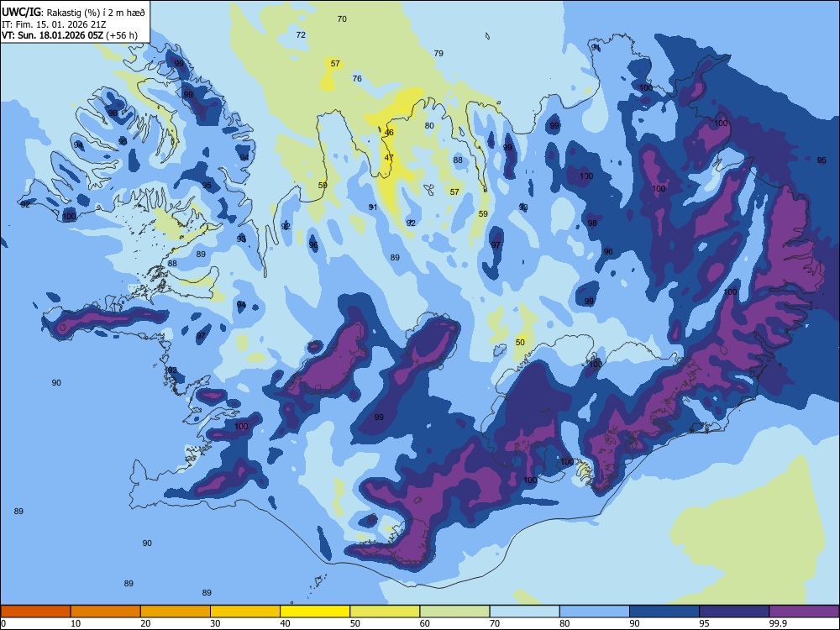Select the 'IT: Fim. 15. 01. 2026 21Z' line
The image size is (840, 630).
(54, 24)
